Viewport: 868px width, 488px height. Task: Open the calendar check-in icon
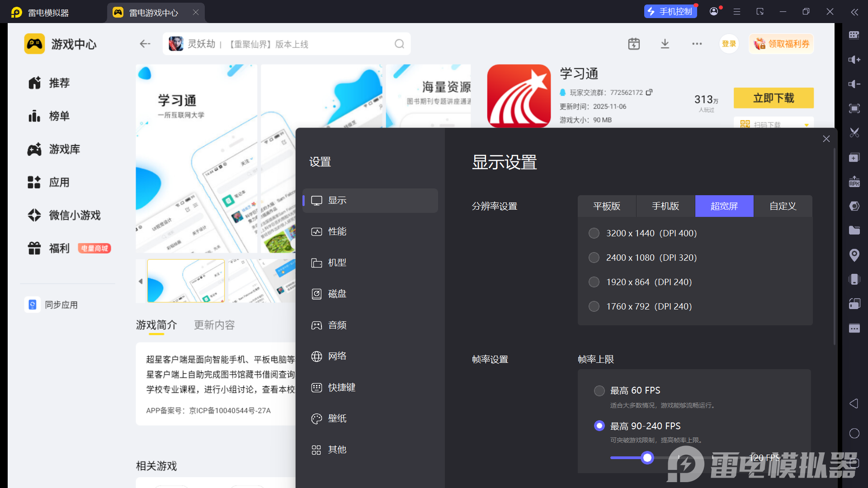634,44
